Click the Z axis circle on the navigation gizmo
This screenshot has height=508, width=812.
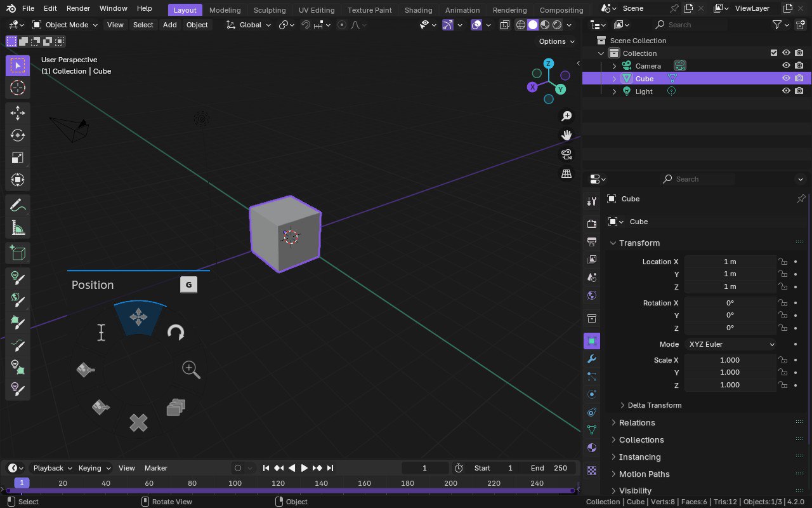(548, 63)
